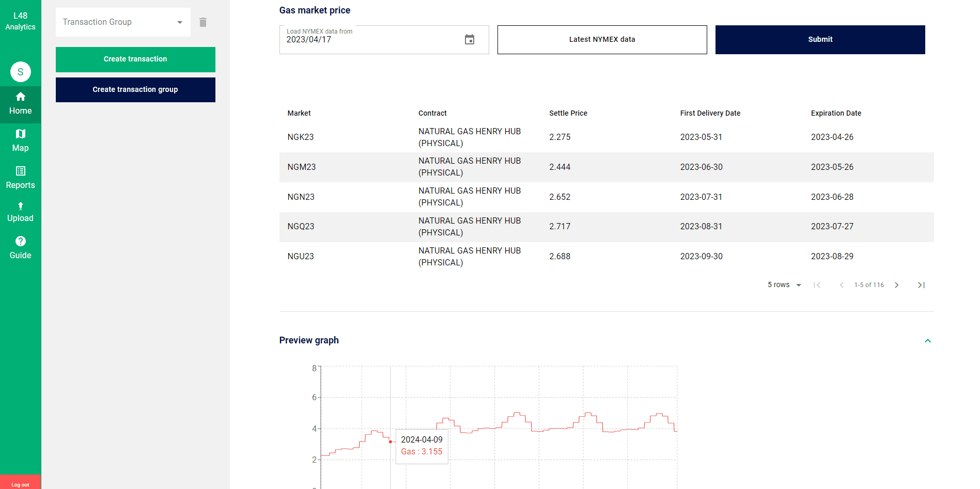The width and height of the screenshot is (980, 489).
Task: Select the NGK23 market row
Action: click(x=606, y=137)
